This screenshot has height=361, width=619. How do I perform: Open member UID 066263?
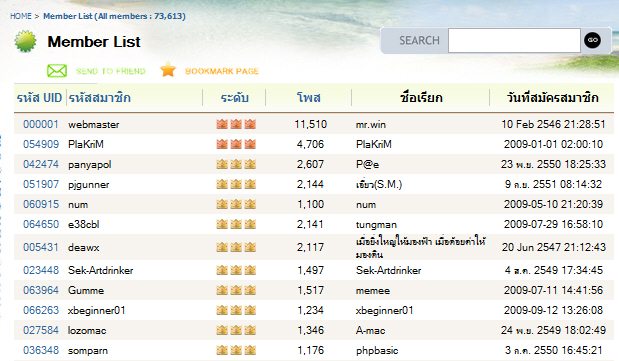coord(41,310)
